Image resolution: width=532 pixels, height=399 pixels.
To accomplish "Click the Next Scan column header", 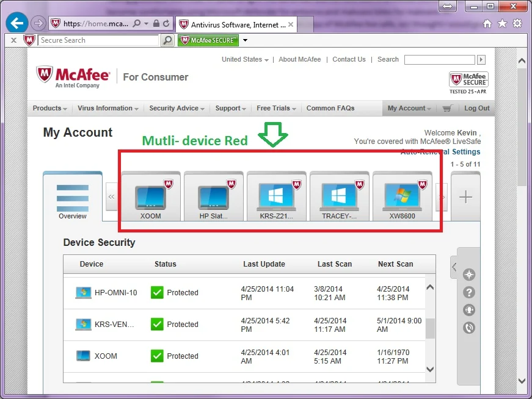I will 396,264.
